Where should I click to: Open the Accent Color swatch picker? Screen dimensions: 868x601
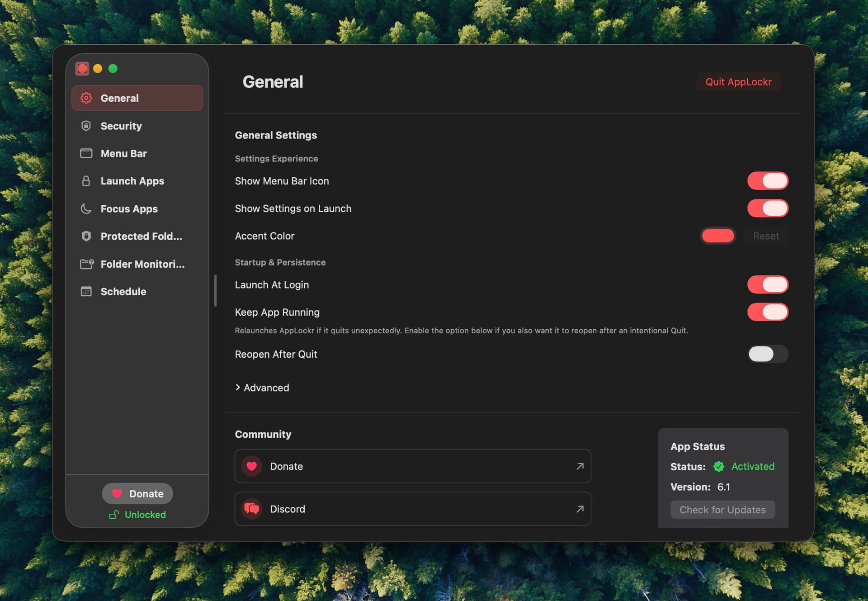coord(718,236)
